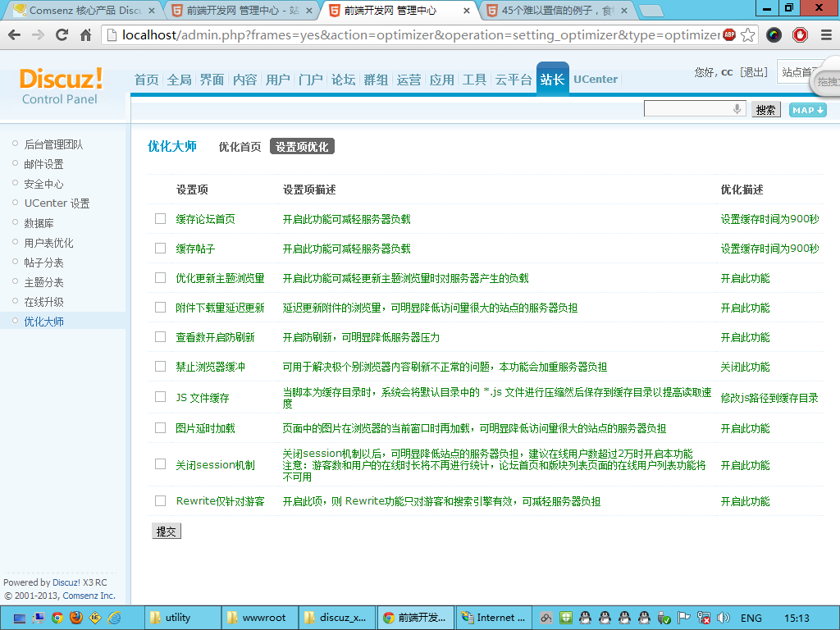Click the browser back arrow
This screenshot has width=840, height=630.
15,35
